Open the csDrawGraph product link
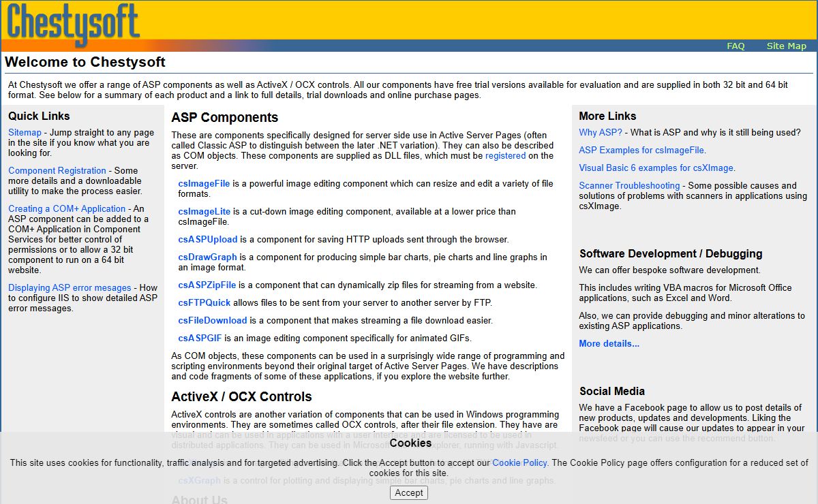The width and height of the screenshot is (818, 504). (x=207, y=257)
